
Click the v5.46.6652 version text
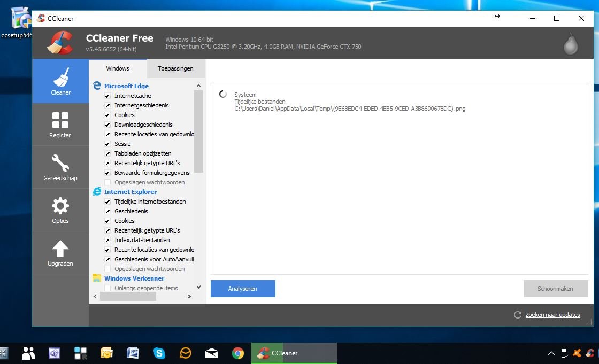(x=111, y=49)
